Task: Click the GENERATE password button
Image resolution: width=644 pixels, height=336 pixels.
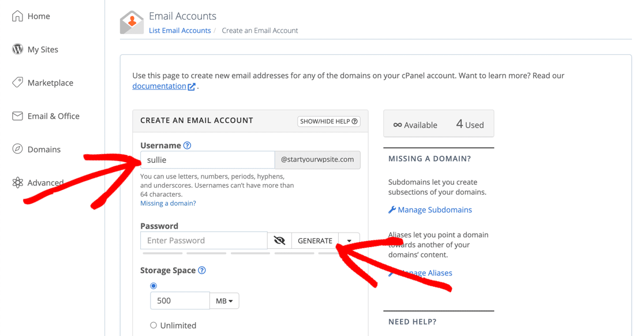Action: (315, 241)
